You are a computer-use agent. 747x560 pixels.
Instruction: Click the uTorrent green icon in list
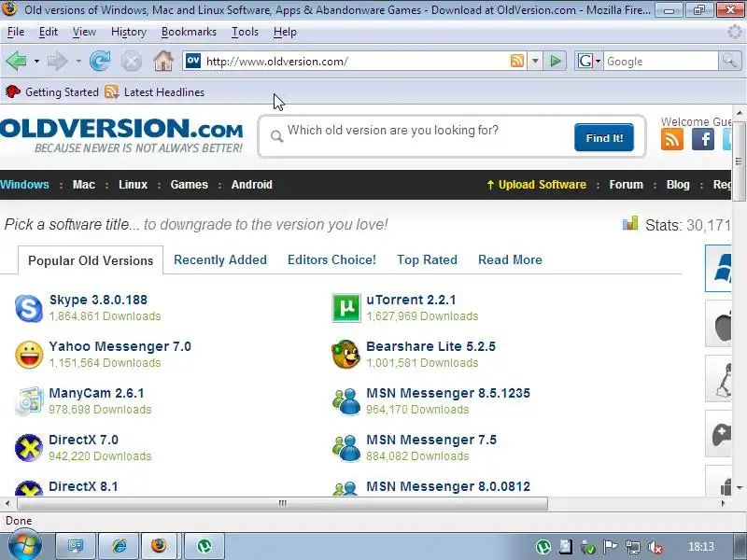tap(345, 308)
